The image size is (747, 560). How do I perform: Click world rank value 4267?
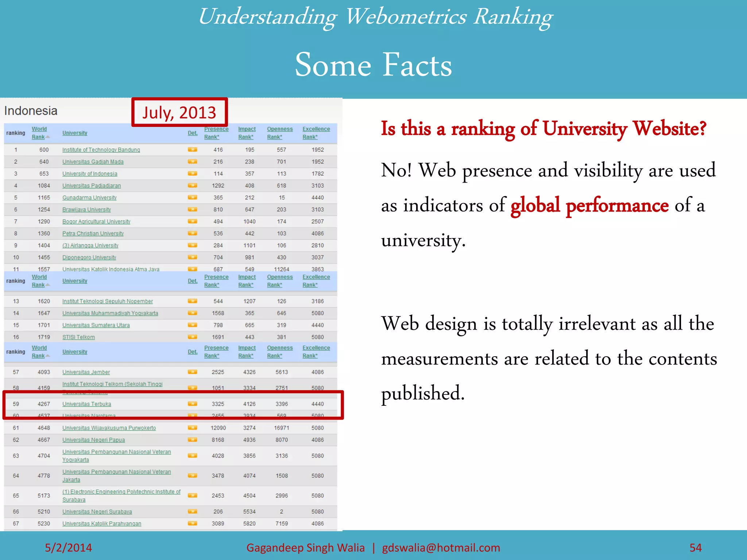click(x=44, y=404)
